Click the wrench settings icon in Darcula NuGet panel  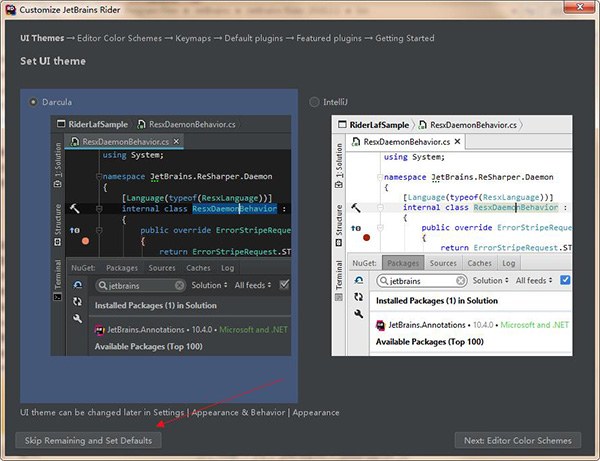(x=77, y=317)
